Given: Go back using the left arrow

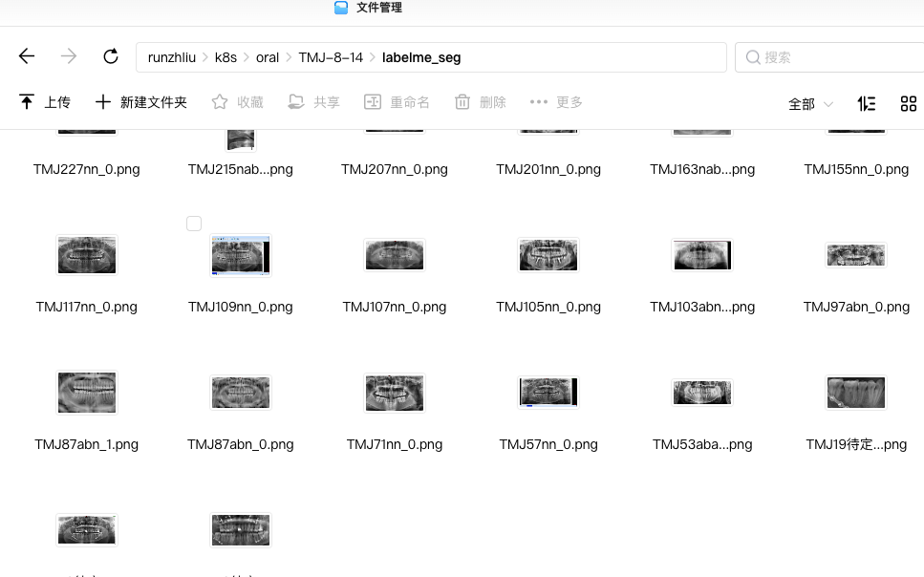Looking at the screenshot, I should click(x=27, y=56).
